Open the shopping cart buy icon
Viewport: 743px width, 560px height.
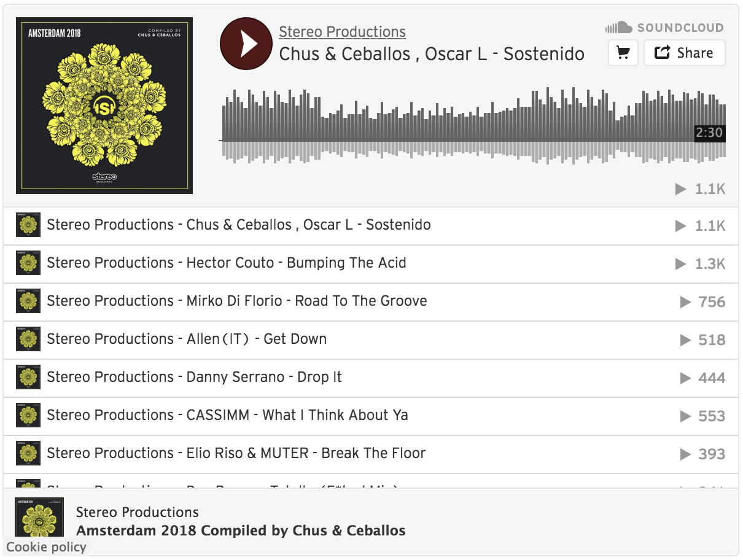[x=623, y=53]
